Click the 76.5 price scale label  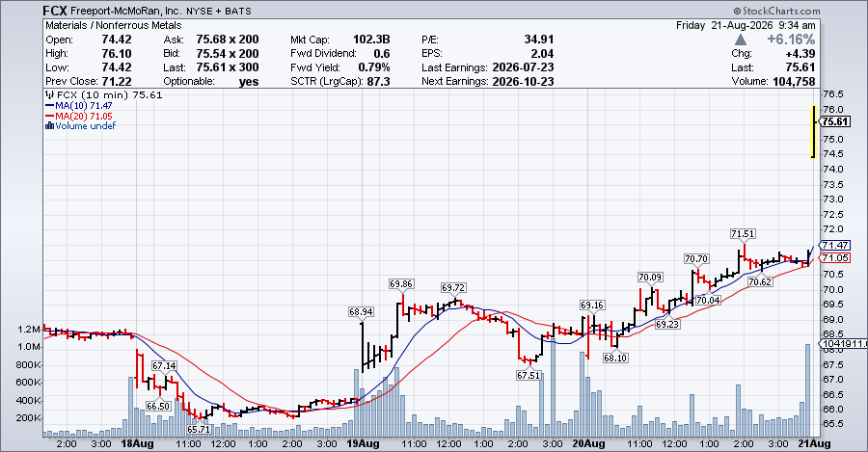[x=833, y=94]
